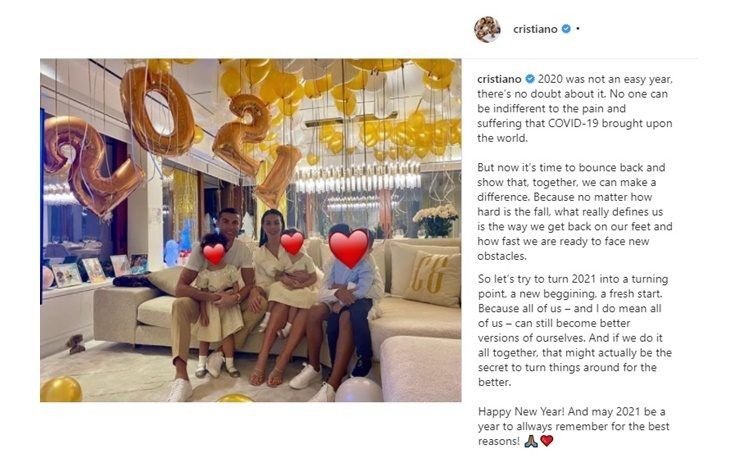Viewport: 738px width, 462px height.
Task: Click the gold zero balloon in the photo
Action: [157, 110]
